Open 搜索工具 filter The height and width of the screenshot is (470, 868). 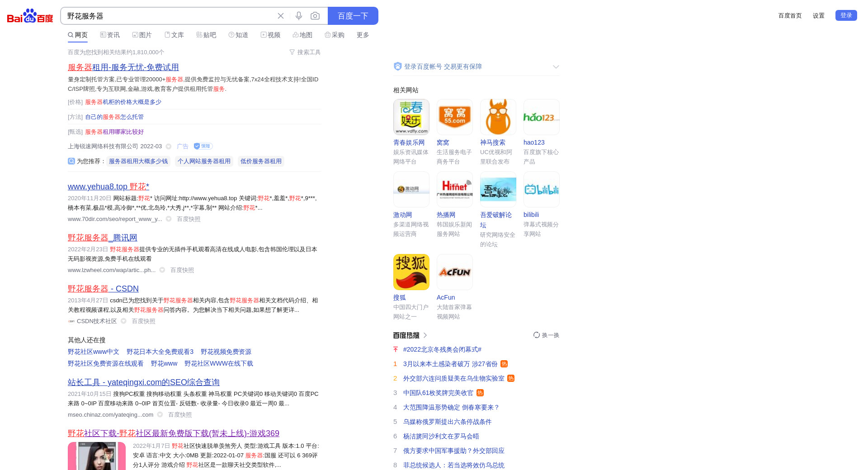[305, 52]
